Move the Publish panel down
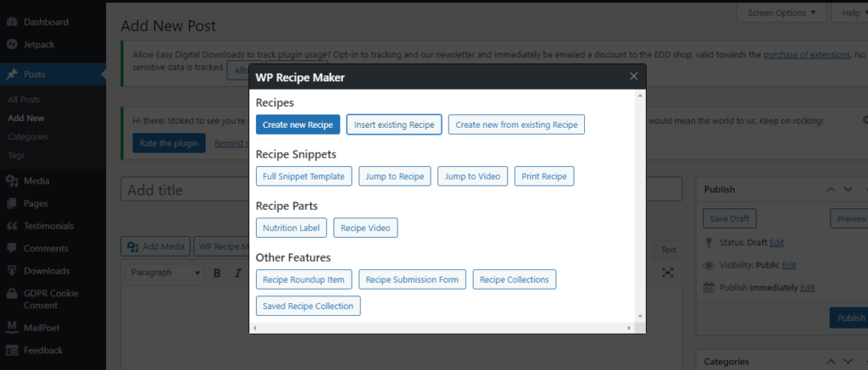The width and height of the screenshot is (868, 370). pos(848,189)
